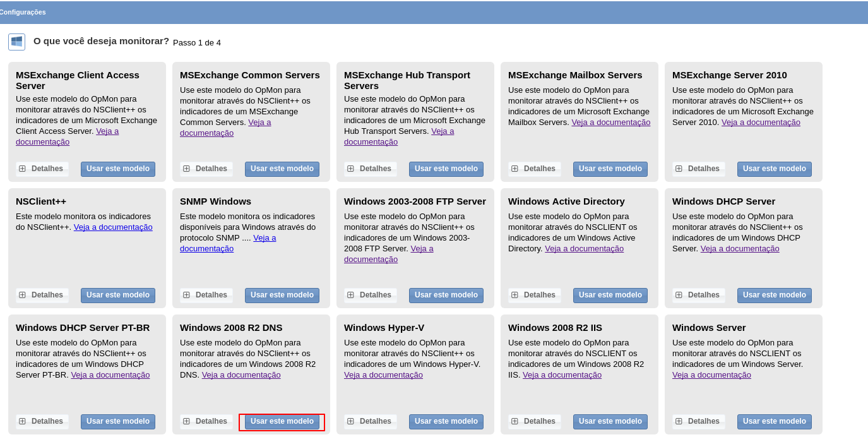Use the Windows 2008 R2 DNS model
Image resolution: width=868 pixels, height=437 pixels.
click(282, 421)
